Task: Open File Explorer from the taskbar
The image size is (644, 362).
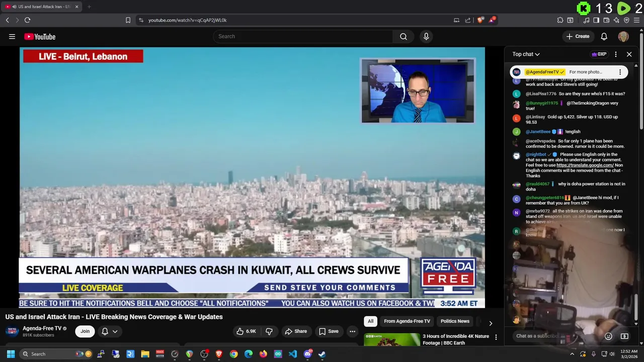Action: point(145,354)
